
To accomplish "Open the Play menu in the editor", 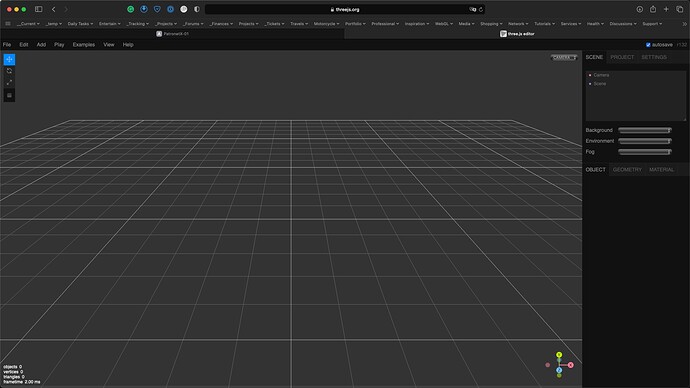I will [59, 45].
